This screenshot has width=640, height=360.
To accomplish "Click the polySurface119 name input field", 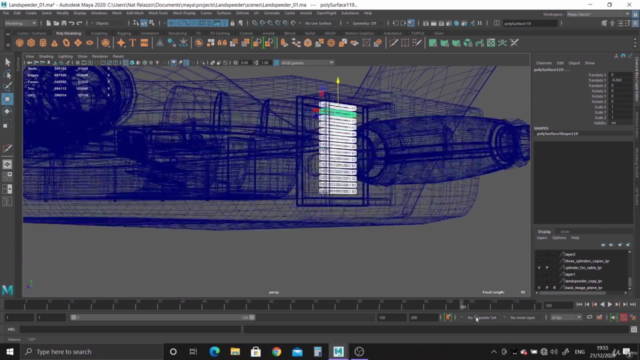I will coord(530,23).
